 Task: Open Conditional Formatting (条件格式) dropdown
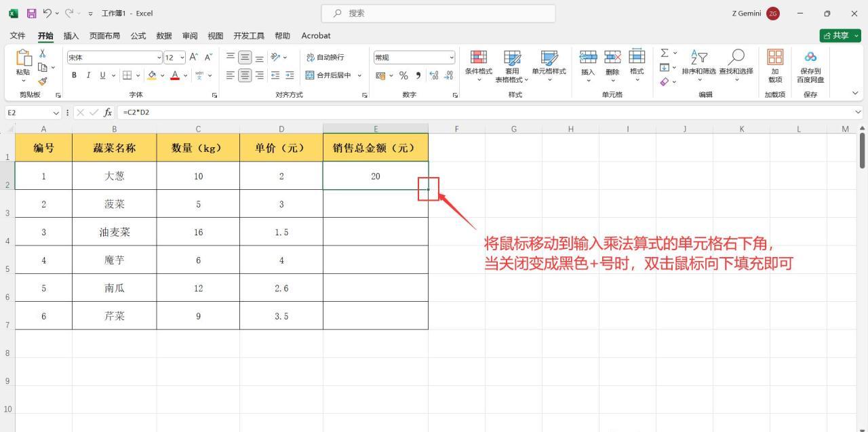pos(479,66)
